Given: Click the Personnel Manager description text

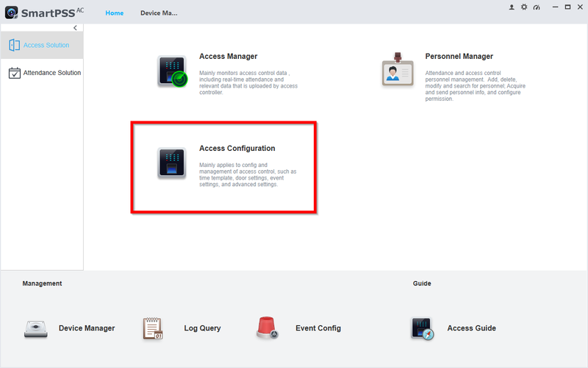Looking at the screenshot, I should pos(475,86).
